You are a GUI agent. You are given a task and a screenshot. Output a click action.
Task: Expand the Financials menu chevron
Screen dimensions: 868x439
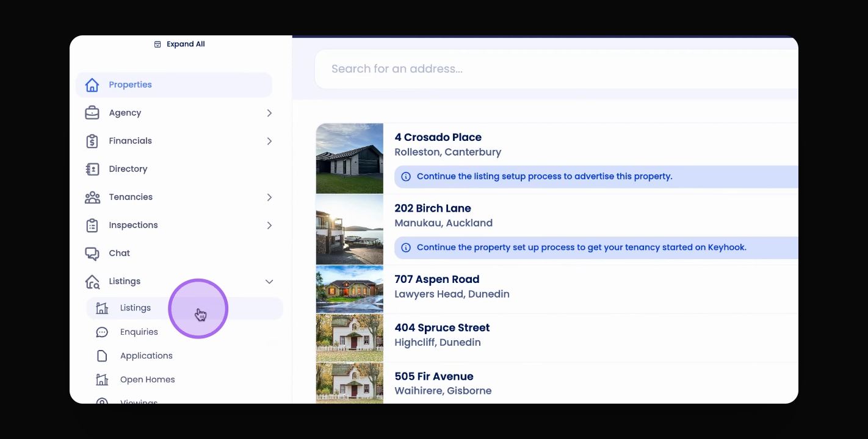(269, 141)
